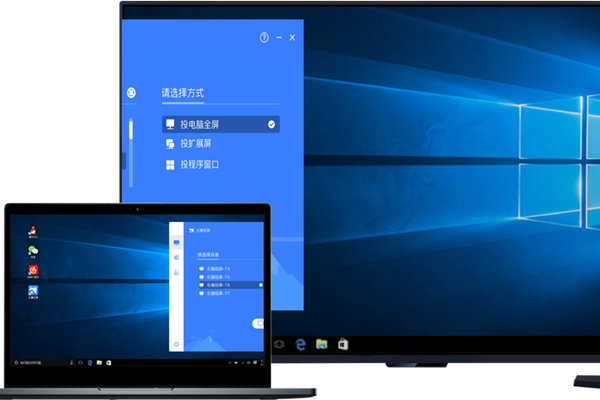
Task: Click the settings gear in laptop app sidebar
Action: [176, 343]
